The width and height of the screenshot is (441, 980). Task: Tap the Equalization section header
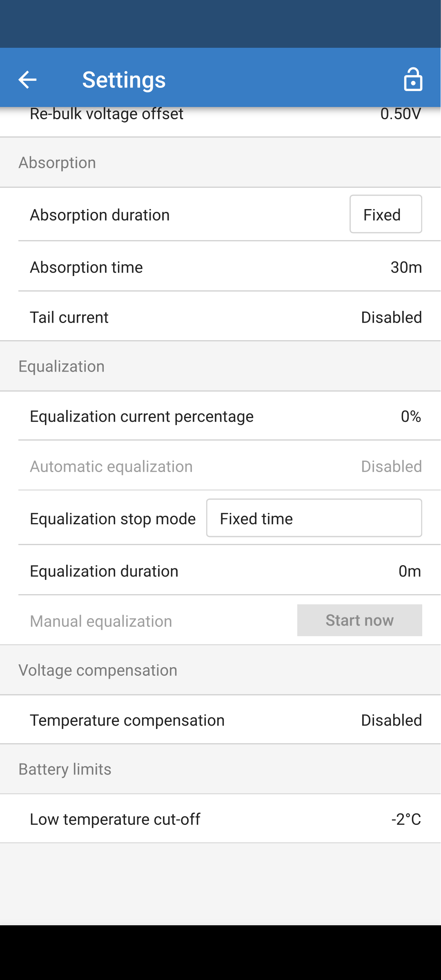tap(62, 366)
